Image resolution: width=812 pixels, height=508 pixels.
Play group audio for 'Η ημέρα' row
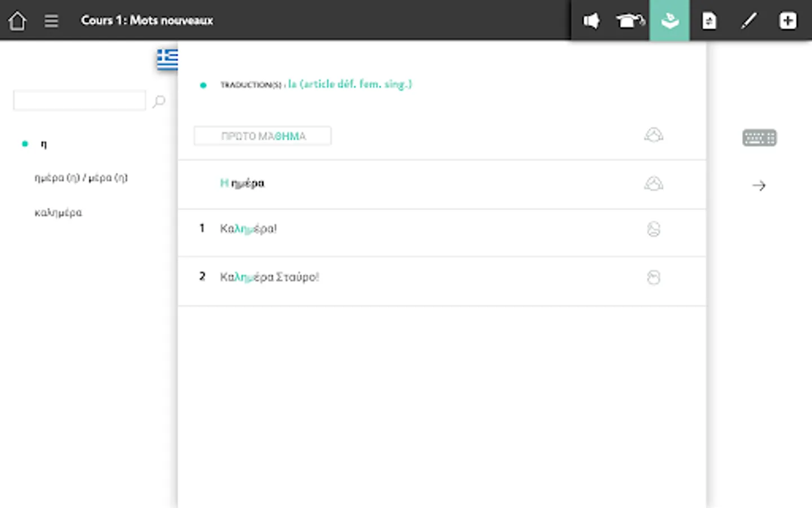click(654, 184)
